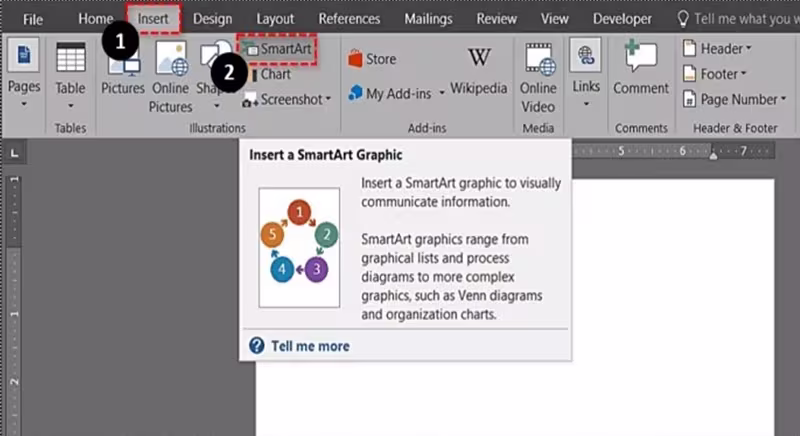
Task: Click the right indent marker on ruler
Action: (x=713, y=155)
